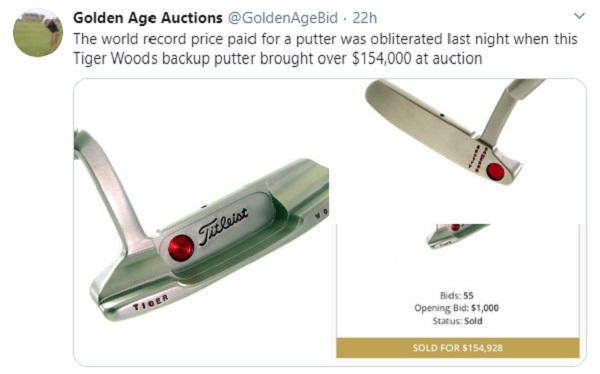Image resolution: width=600 pixels, height=374 pixels.
Task: Click the putter shaft neck in left photo
Action: (x=115, y=191)
